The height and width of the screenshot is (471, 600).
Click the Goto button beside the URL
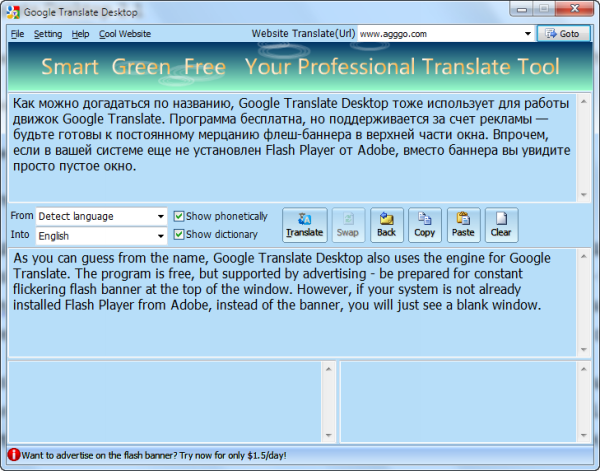[x=563, y=34]
